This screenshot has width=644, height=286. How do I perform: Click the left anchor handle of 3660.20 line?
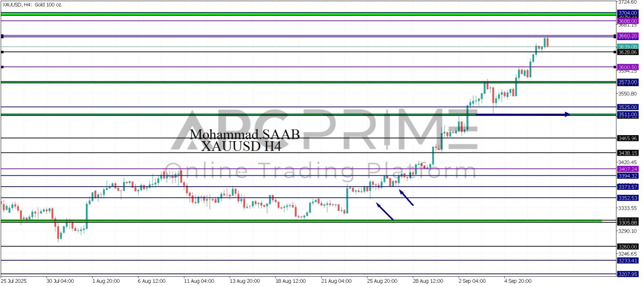coord(2,36)
